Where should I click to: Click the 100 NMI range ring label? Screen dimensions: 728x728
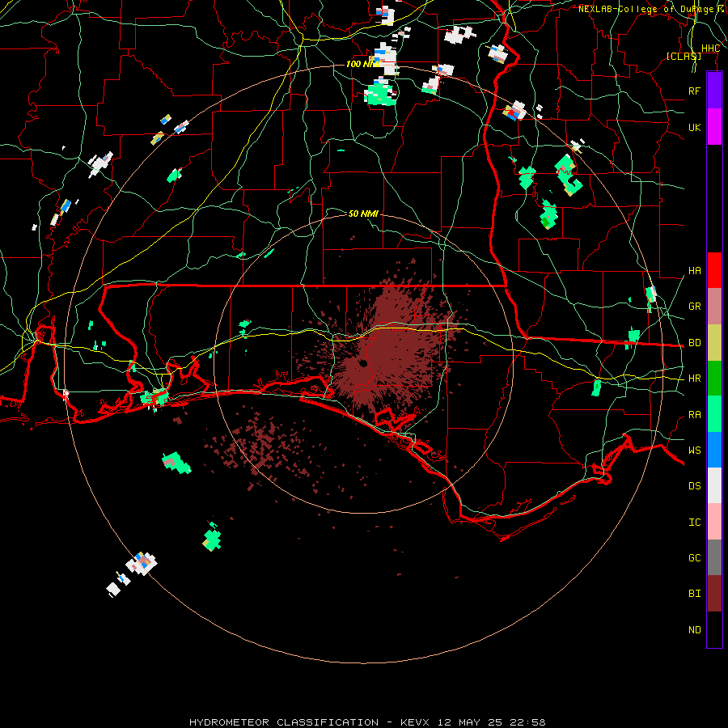[363, 64]
